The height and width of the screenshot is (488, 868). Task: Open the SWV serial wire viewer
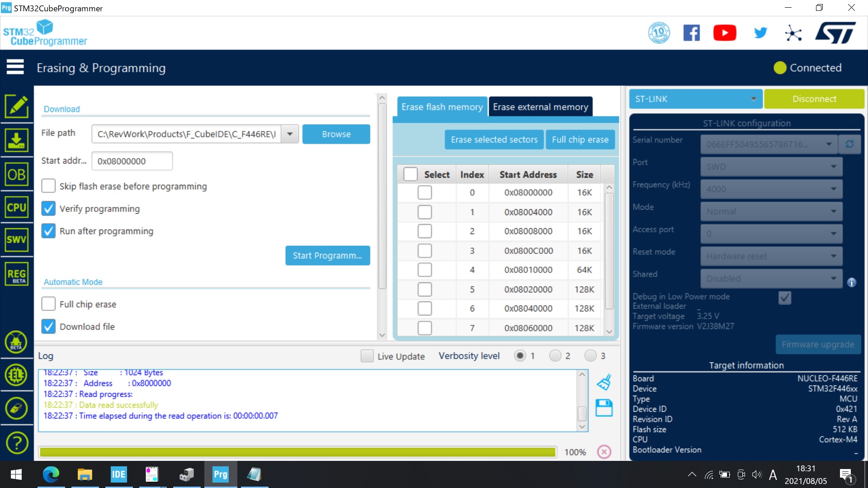click(x=17, y=239)
